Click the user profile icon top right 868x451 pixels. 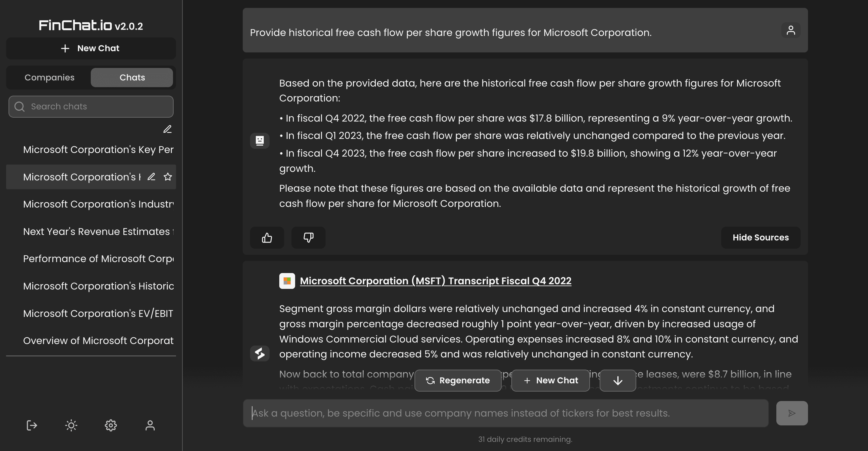coord(791,30)
